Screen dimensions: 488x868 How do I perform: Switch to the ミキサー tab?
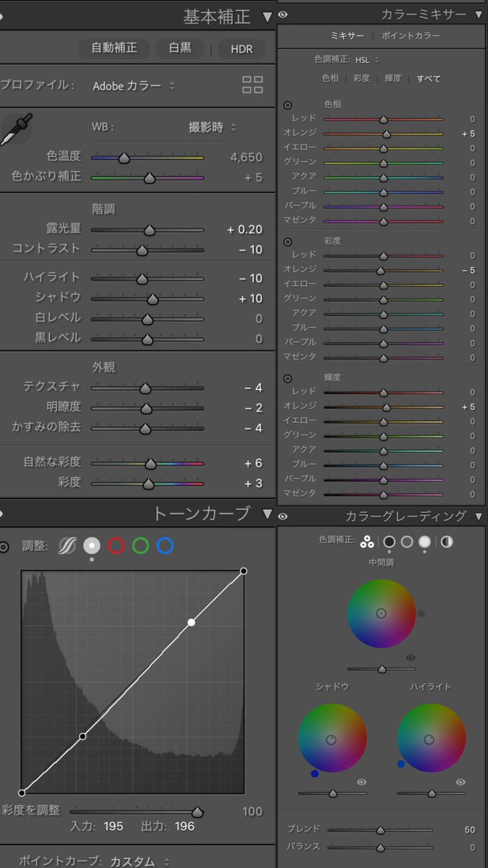[x=347, y=36]
